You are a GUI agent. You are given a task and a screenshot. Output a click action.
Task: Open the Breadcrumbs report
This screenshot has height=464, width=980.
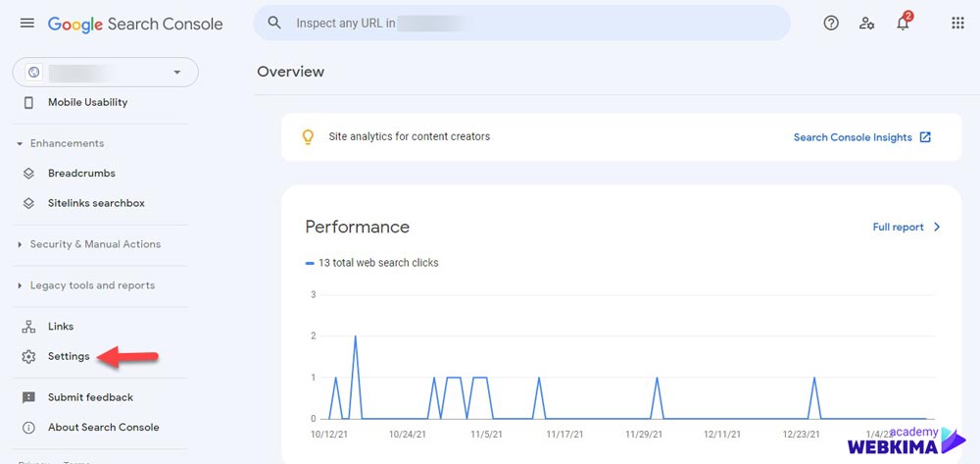pos(81,174)
